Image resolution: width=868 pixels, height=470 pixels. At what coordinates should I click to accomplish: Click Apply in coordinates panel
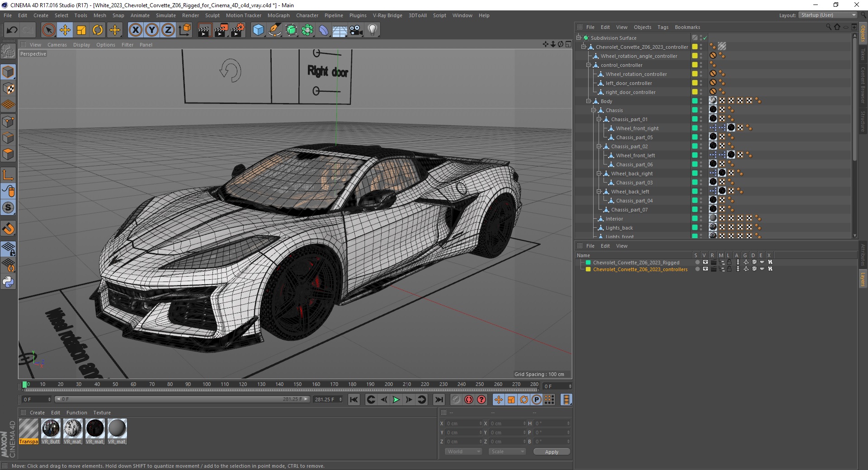pyautogui.click(x=552, y=452)
